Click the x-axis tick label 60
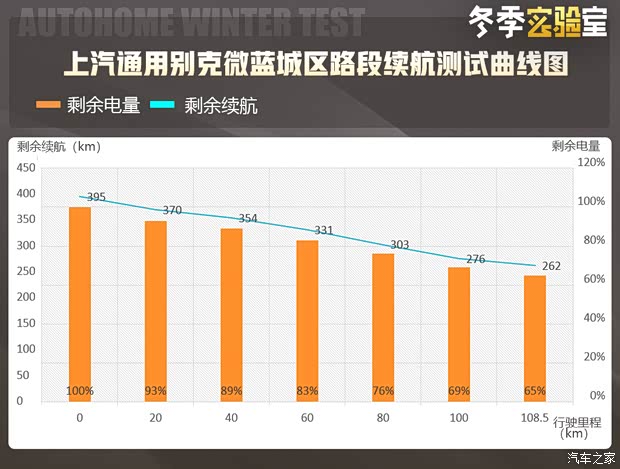 click(x=307, y=418)
